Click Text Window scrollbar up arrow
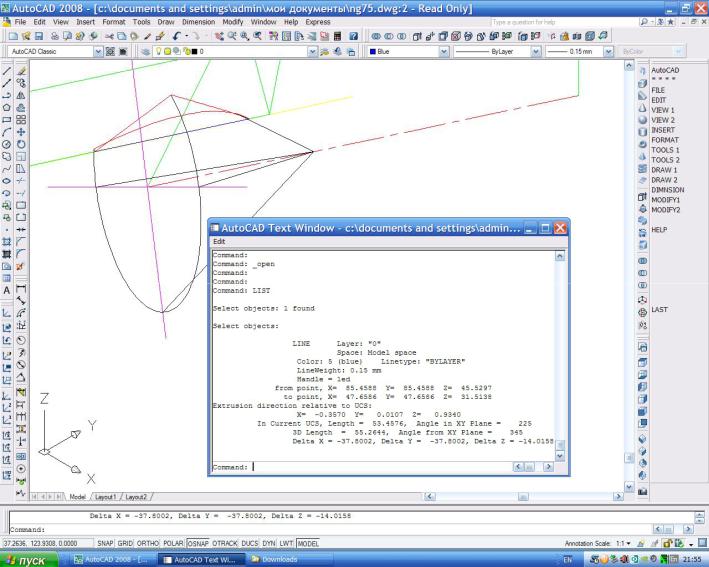Image resolution: width=709 pixels, height=567 pixels. pyautogui.click(x=559, y=256)
